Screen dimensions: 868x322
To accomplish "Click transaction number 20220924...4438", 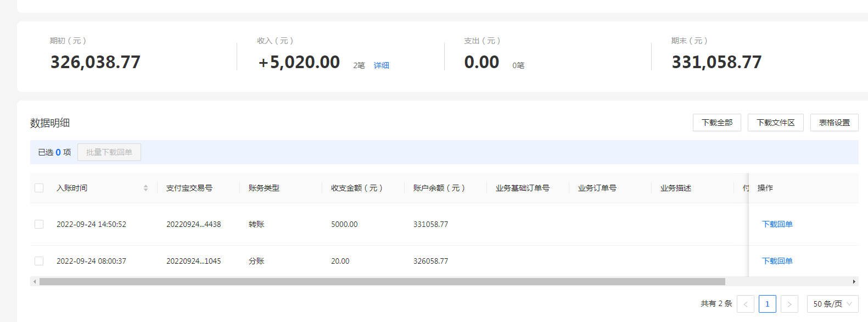I will [x=194, y=224].
